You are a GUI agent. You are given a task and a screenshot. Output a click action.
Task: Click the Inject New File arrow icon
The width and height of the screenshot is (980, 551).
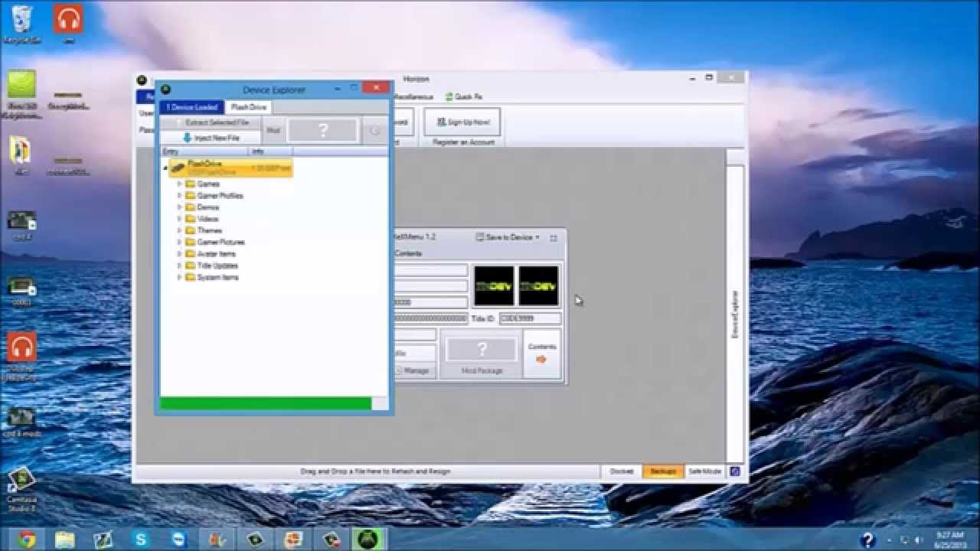click(x=187, y=138)
